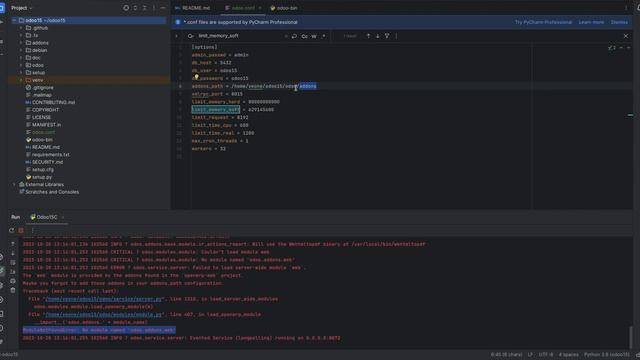Image resolution: width=640 pixels, height=360 pixels.
Task: Click the new line icon in find bar
Action: [x=294, y=36]
